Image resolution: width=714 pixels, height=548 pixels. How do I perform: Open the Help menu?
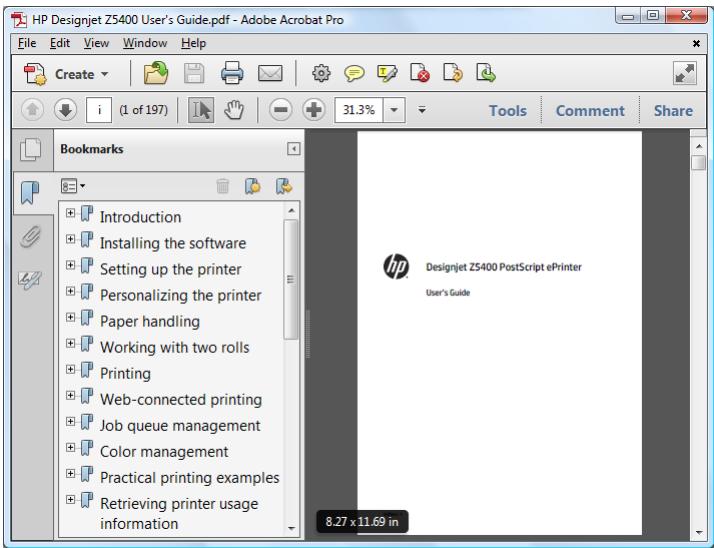pos(194,43)
